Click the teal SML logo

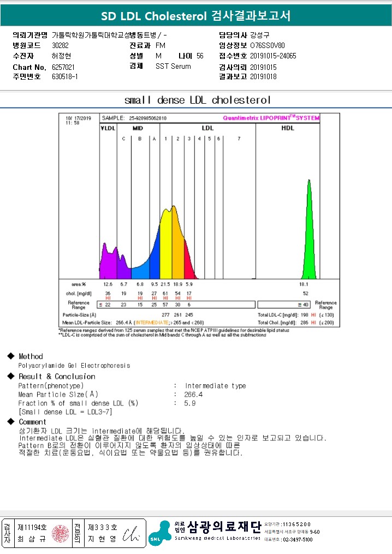tap(160, 533)
